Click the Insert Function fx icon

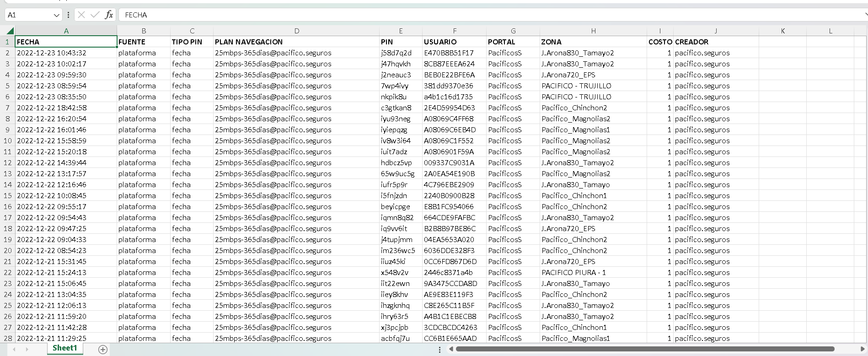click(x=109, y=15)
